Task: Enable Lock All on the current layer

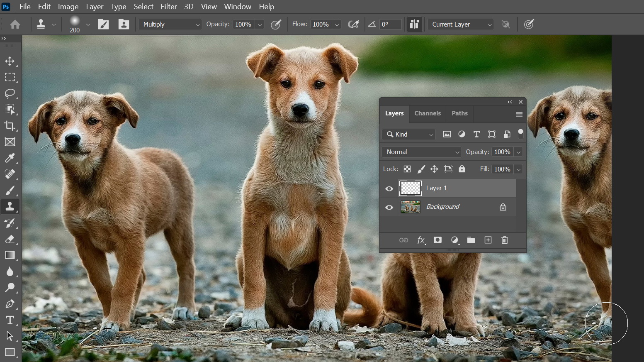Action: tap(462, 169)
